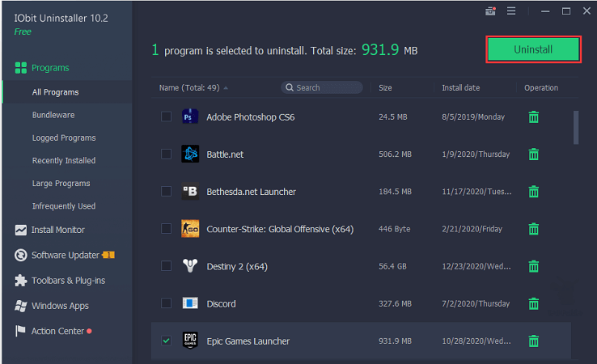Click the program list scrollbar thumb

click(576, 128)
